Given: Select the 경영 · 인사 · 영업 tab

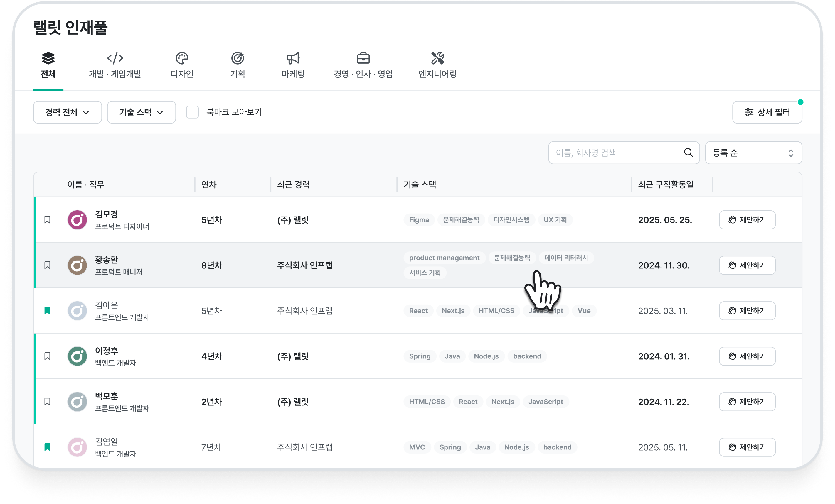Looking at the screenshot, I should [x=363, y=65].
